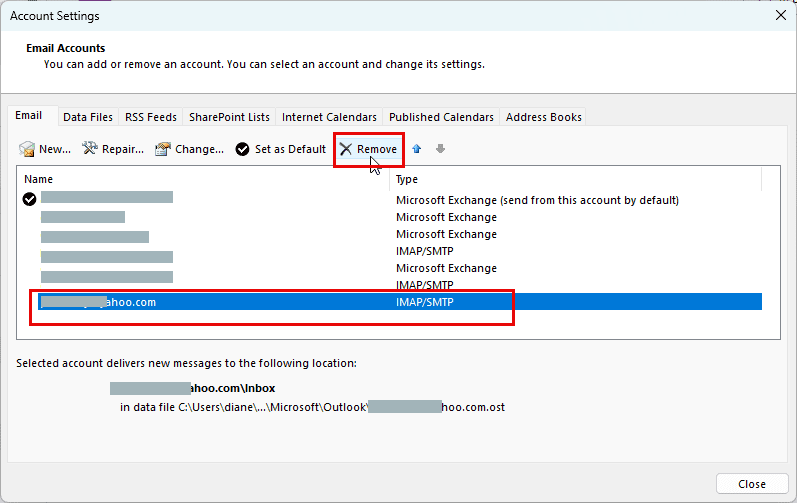Remove the selected account
797x503 pixels.
click(x=368, y=150)
